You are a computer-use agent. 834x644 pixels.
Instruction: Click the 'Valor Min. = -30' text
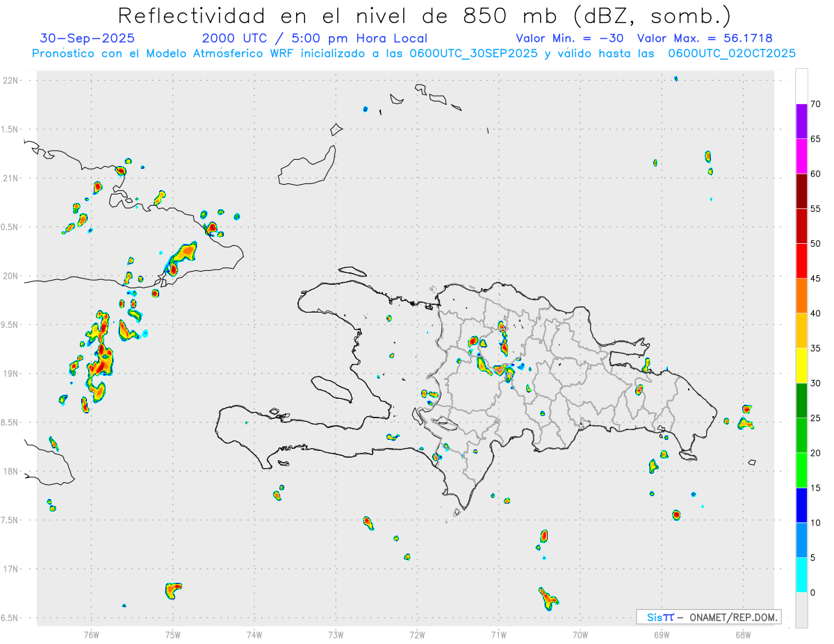point(570,38)
